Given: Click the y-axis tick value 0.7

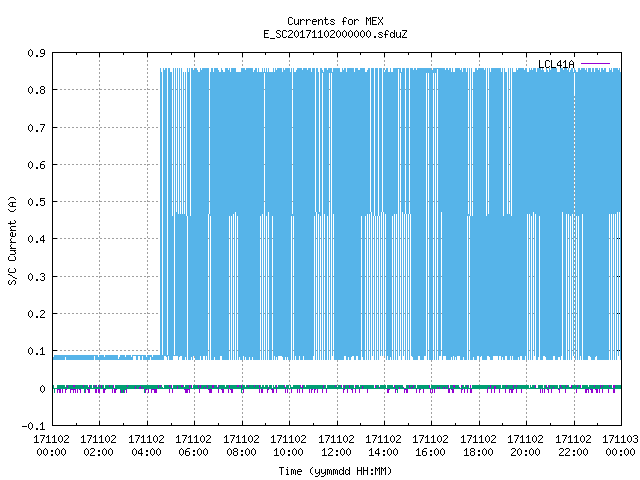Looking at the screenshot, I should [36, 128].
